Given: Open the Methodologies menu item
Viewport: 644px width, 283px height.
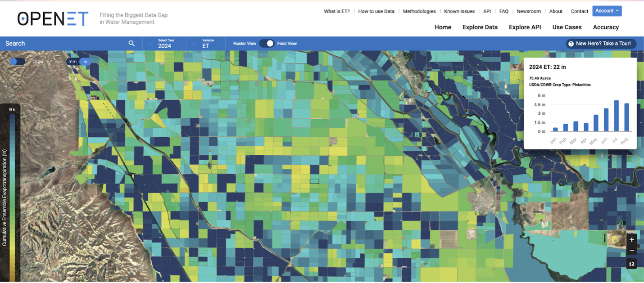Looking at the screenshot, I should [x=419, y=11].
